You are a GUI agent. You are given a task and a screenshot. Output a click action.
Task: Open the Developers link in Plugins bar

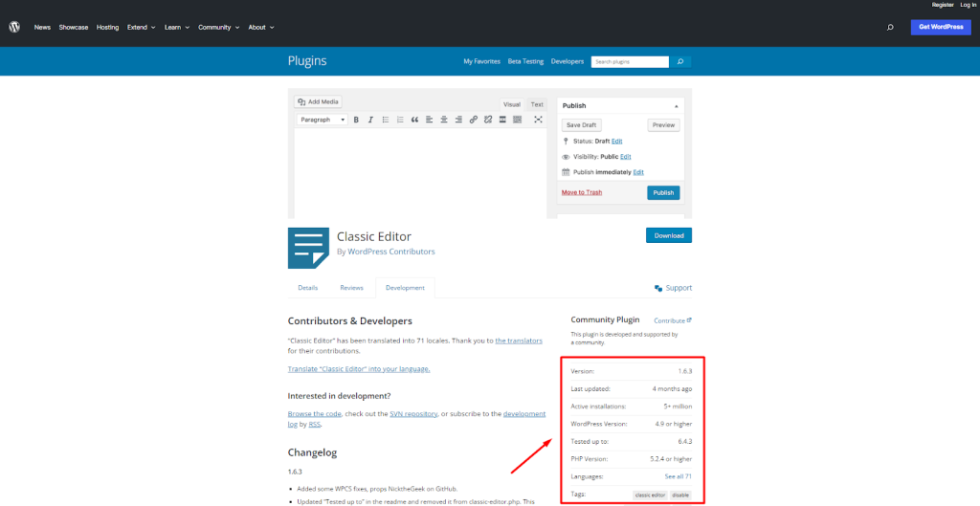568,62
